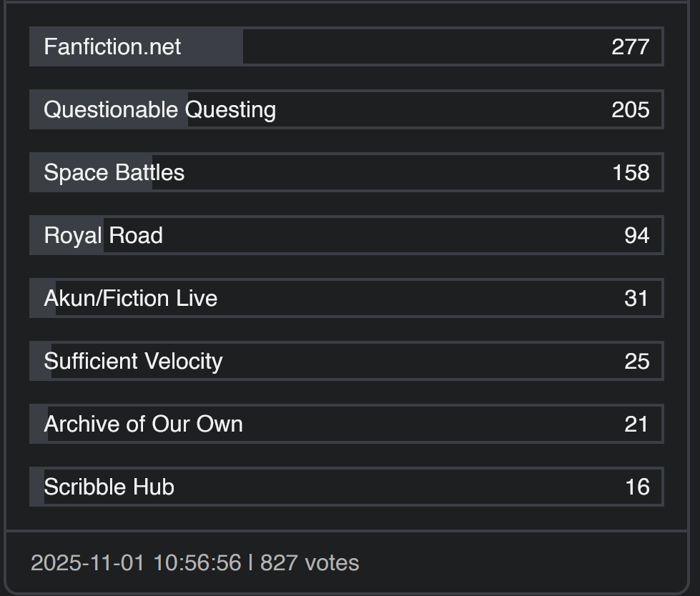
Task: Click the Fanfiction.net filled progress bar
Action: pos(136,46)
